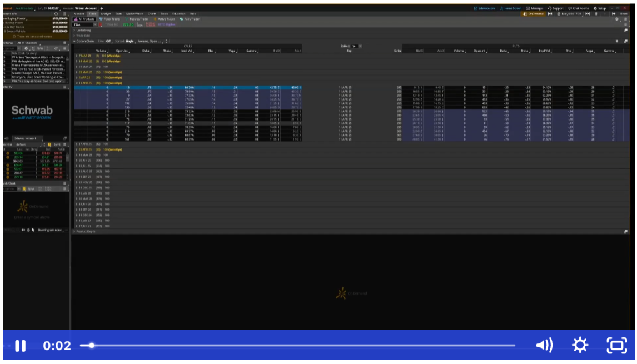Open Messages in the top bar
The image size is (637, 364).
point(535,8)
